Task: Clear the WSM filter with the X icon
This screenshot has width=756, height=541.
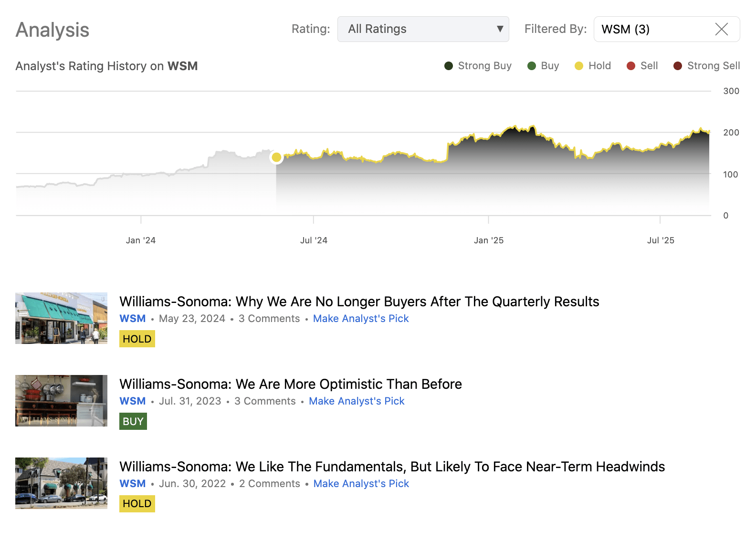Action: click(721, 30)
